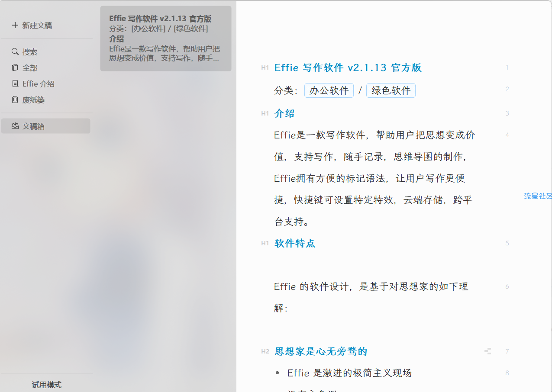The width and height of the screenshot is (552, 392).
Task: Select the 全部 documents icon
Action: pyautogui.click(x=15, y=68)
